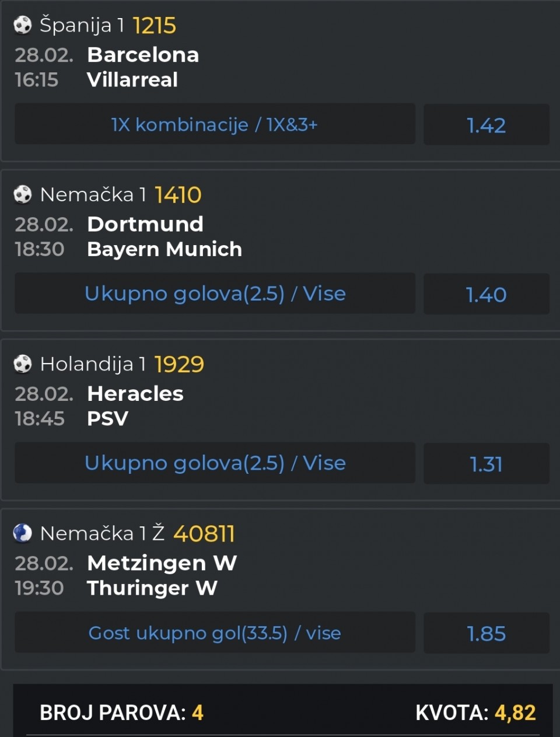Select Gost ukupno gol(33.5) / vise bet
Image resolution: width=560 pixels, height=737 pixels.
click(x=215, y=633)
